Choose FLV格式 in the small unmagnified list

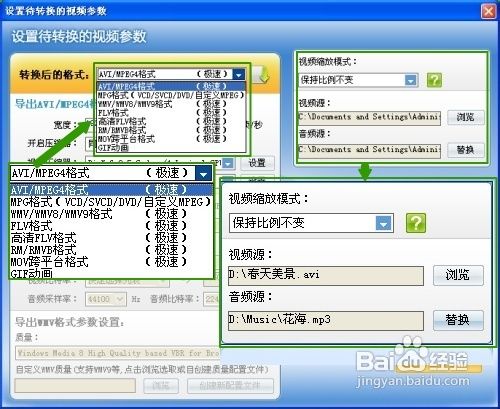click(171, 113)
